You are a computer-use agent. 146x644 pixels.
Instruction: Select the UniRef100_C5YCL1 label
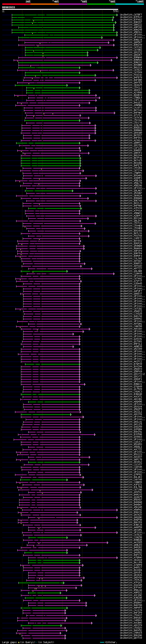click(131, 88)
